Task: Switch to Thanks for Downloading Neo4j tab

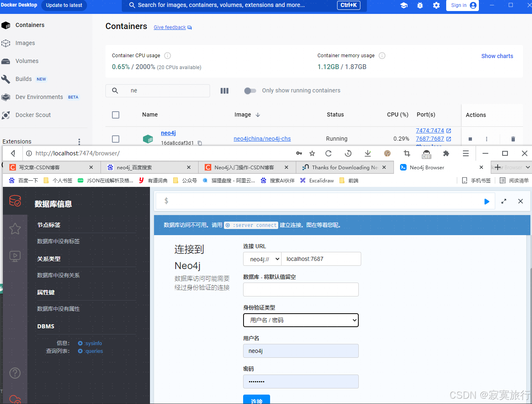Action: click(344, 167)
